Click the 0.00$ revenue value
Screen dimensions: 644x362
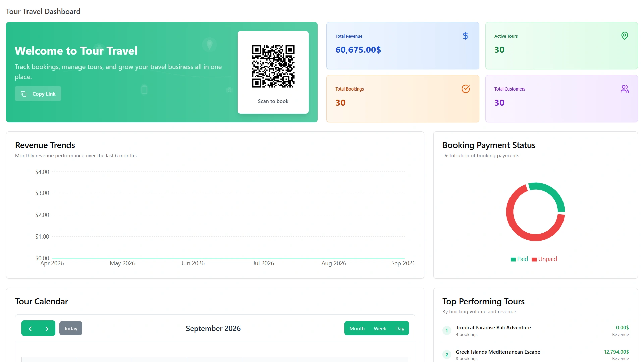click(622, 327)
